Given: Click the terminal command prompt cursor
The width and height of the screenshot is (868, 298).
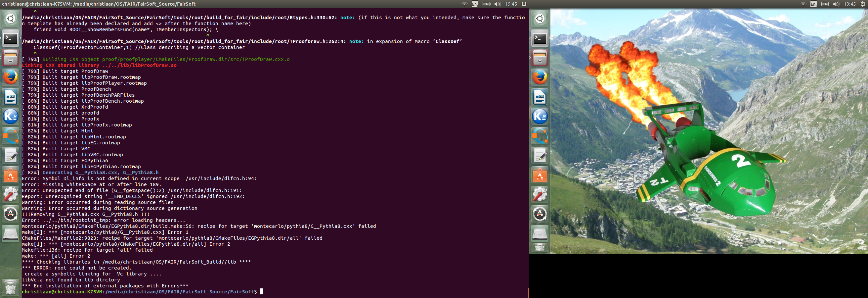Looking at the screenshot, I should 261,292.
